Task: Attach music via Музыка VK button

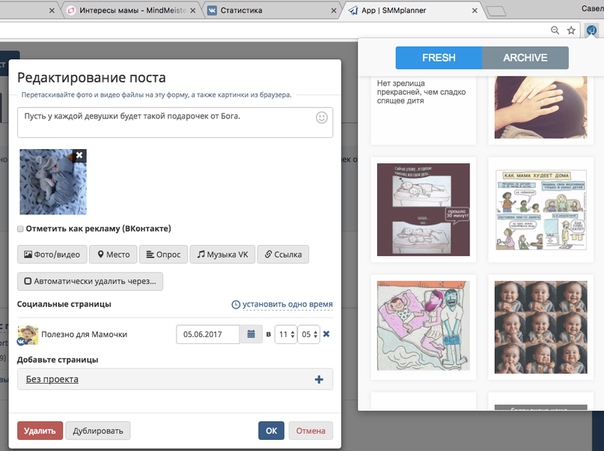Action: point(222,255)
